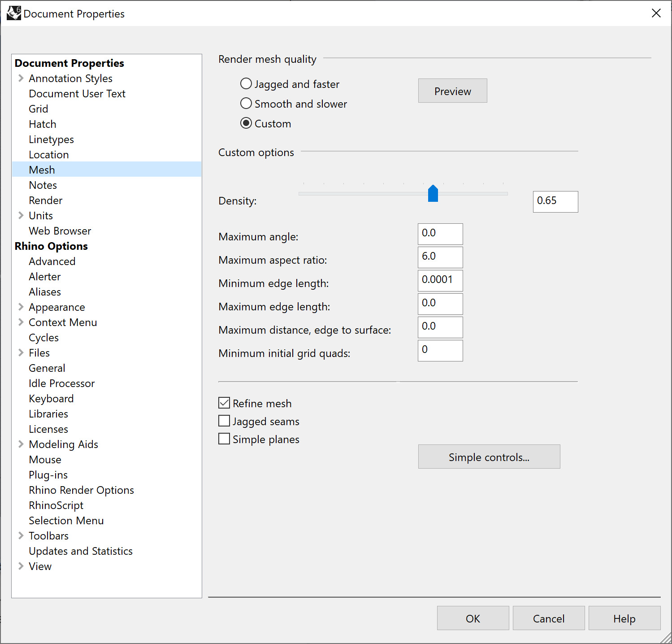Click the Density slider handle
Image resolution: width=672 pixels, height=644 pixels.
[x=433, y=194]
